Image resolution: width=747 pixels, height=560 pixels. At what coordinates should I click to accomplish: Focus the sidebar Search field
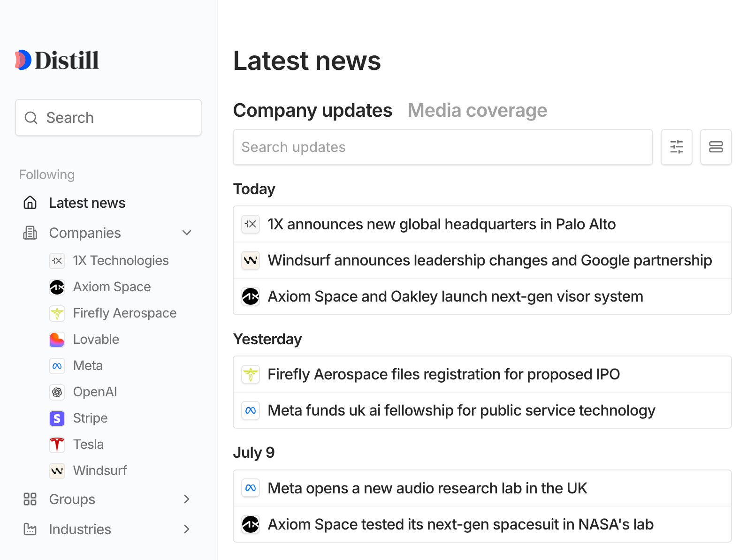(108, 118)
